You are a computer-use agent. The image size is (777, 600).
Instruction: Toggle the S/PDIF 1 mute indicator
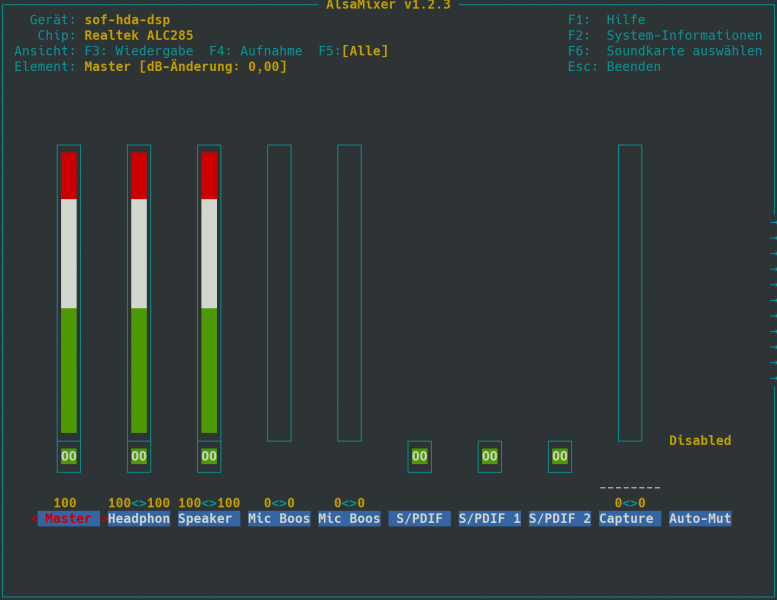click(490, 456)
